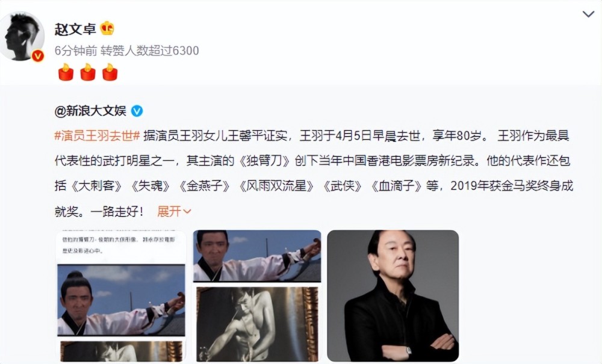Viewport: 602px width, 364px height.
Task: Click the orange verified V badge on avatar
Action: click(x=37, y=56)
